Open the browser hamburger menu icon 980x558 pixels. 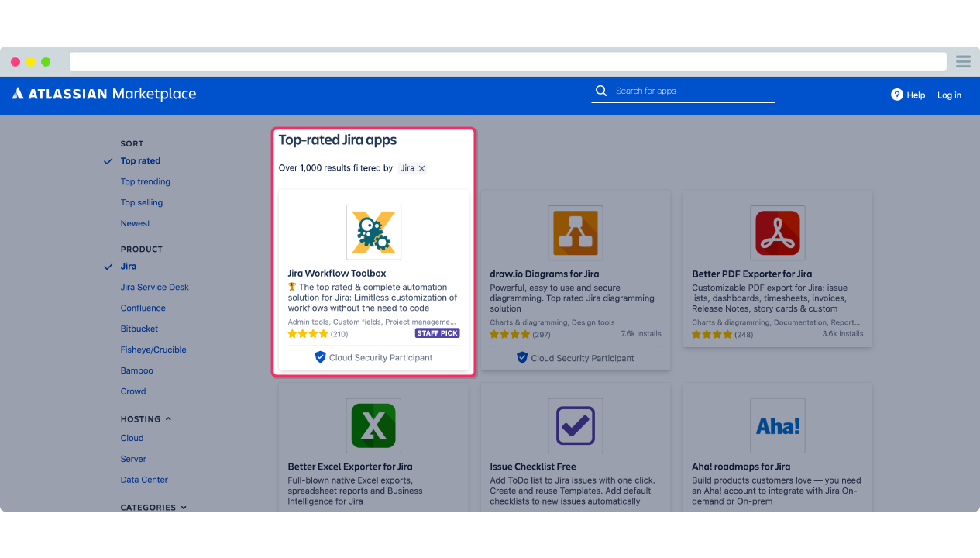click(963, 61)
